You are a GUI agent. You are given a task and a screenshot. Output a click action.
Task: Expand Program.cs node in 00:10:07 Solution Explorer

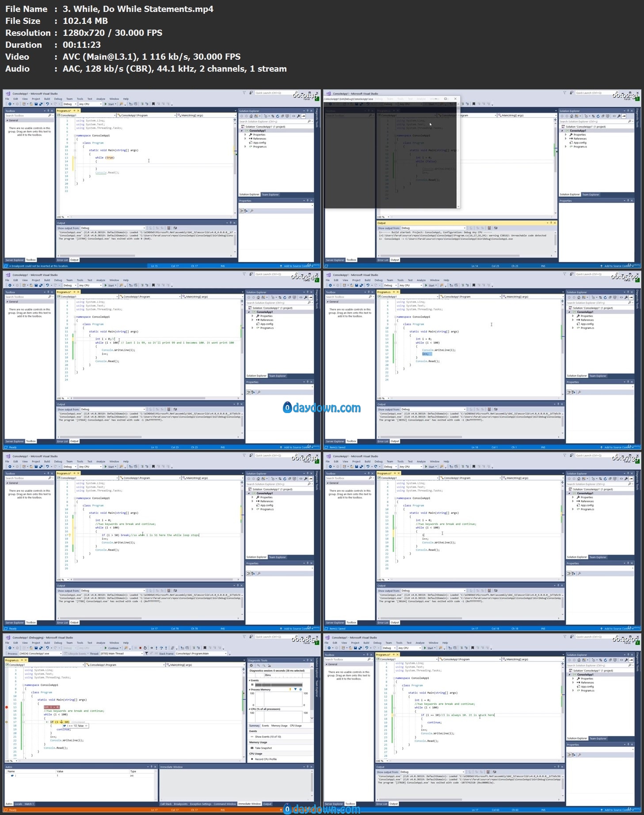point(573,690)
